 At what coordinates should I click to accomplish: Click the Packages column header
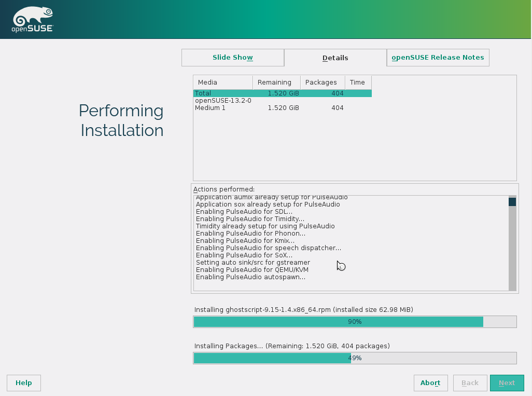(323, 82)
